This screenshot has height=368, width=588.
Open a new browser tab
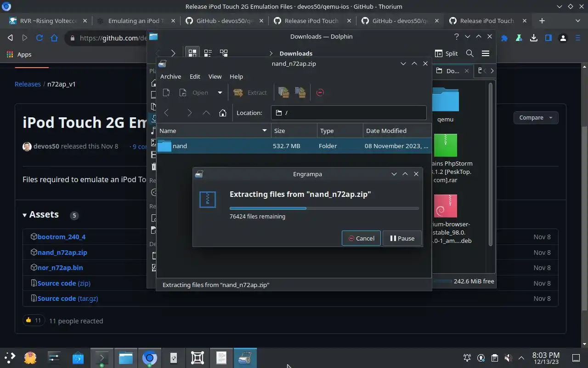542,21
